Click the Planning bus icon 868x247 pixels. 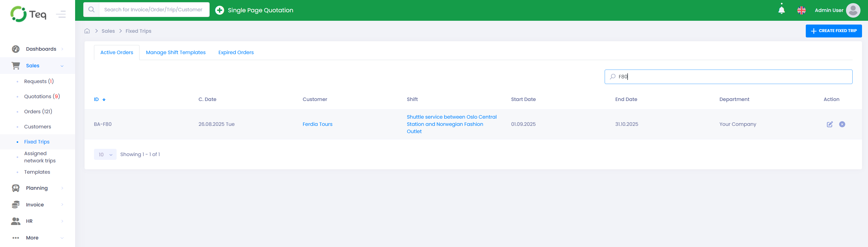coord(15,188)
